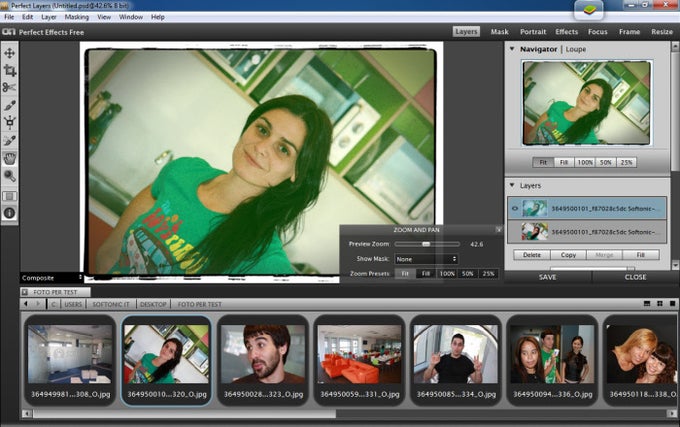The height and width of the screenshot is (427, 680).
Task: Select 100% in Navigator zoom presets
Action: 585,163
